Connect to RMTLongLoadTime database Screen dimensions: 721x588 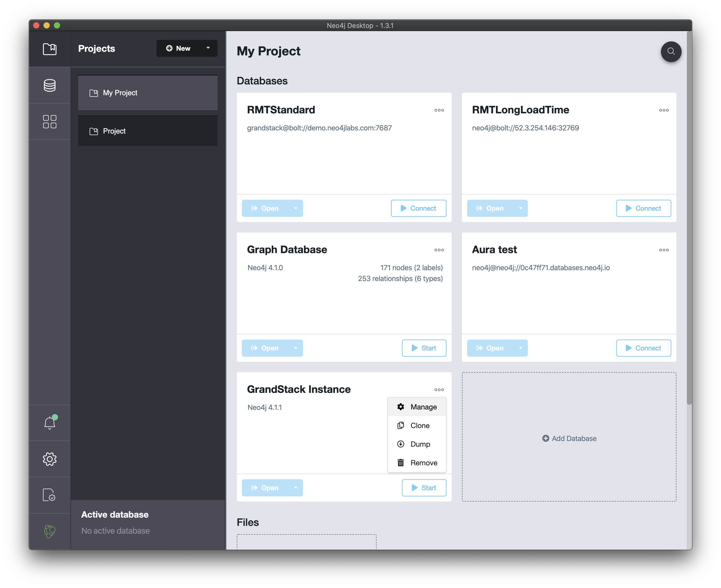pyautogui.click(x=644, y=208)
